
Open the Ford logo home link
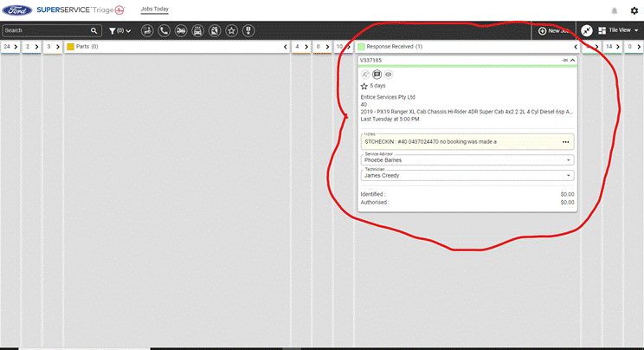click(17, 10)
